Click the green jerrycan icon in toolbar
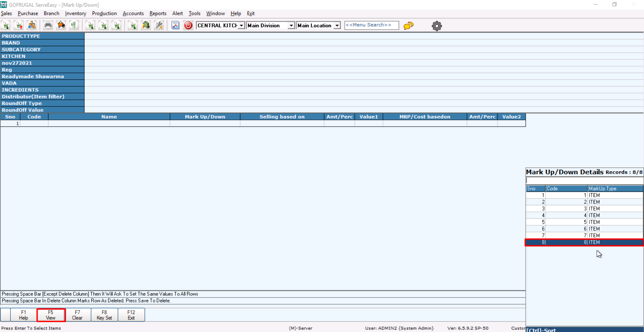The width and height of the screenshot is (644, 332). point(146,26)
